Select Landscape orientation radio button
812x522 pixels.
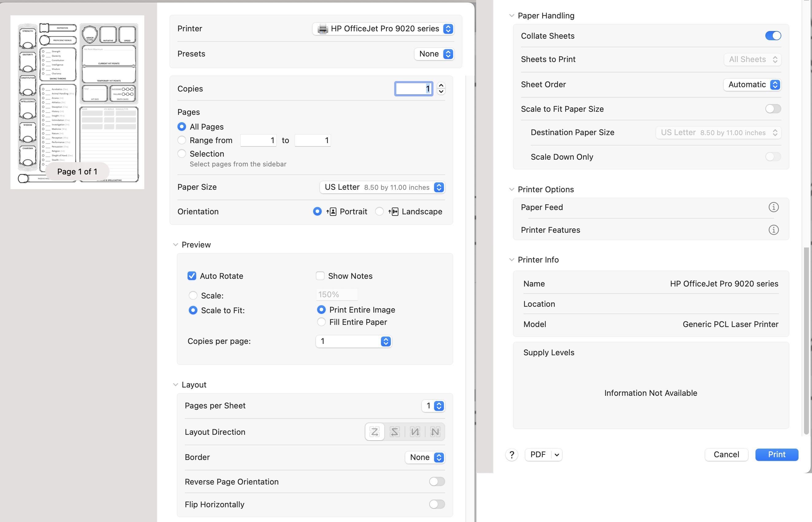pos(379,212)
